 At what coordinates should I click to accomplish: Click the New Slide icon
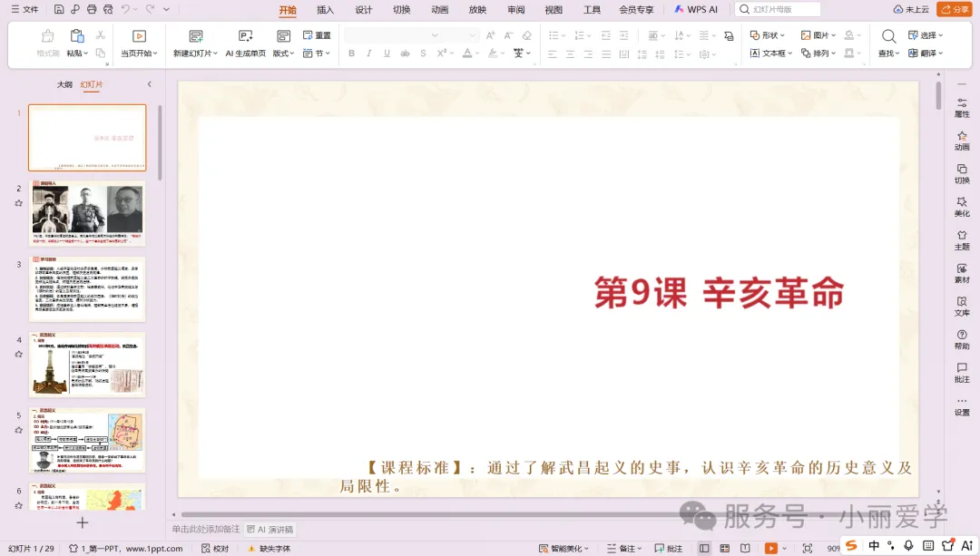pyautogui.click(x=196, y=36)
